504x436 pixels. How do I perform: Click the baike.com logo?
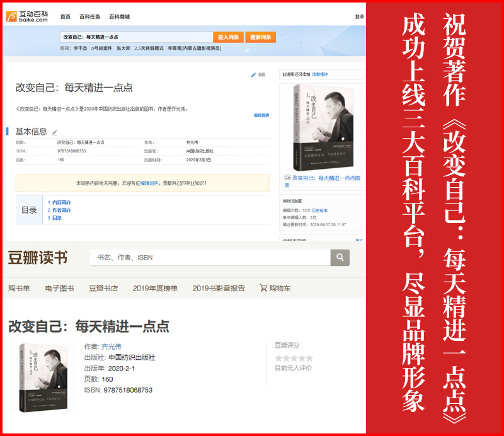26,16
